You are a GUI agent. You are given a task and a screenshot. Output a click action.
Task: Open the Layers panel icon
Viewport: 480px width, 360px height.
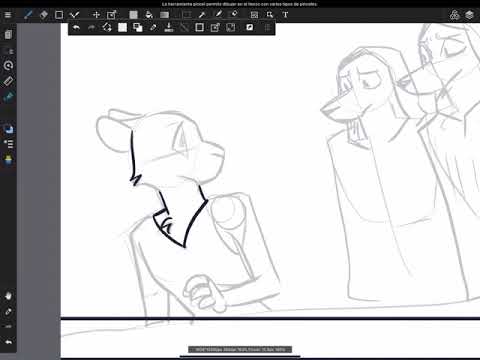(x=469, y=15)
